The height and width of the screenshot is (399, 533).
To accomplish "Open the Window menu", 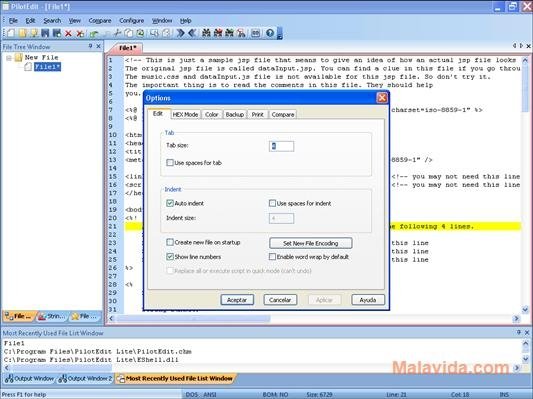I will click(x=162, y=21).
